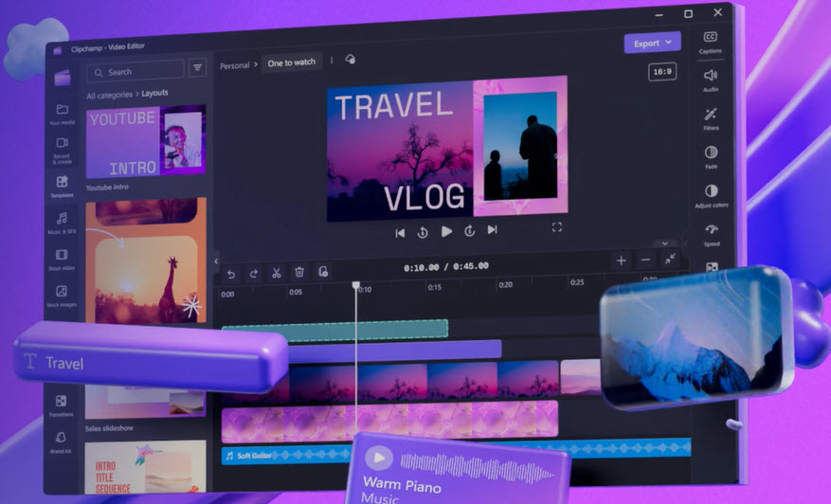
Task: Select the Youtube intro template thumbnail
Action: 146,141
